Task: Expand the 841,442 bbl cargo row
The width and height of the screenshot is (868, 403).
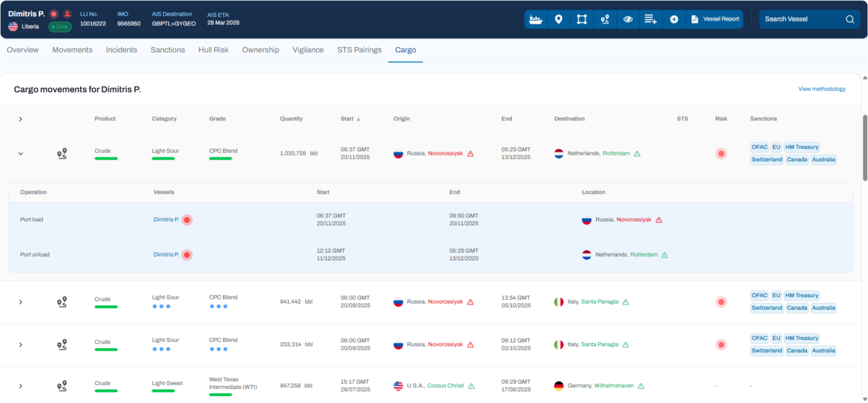Action: (20, 302)
